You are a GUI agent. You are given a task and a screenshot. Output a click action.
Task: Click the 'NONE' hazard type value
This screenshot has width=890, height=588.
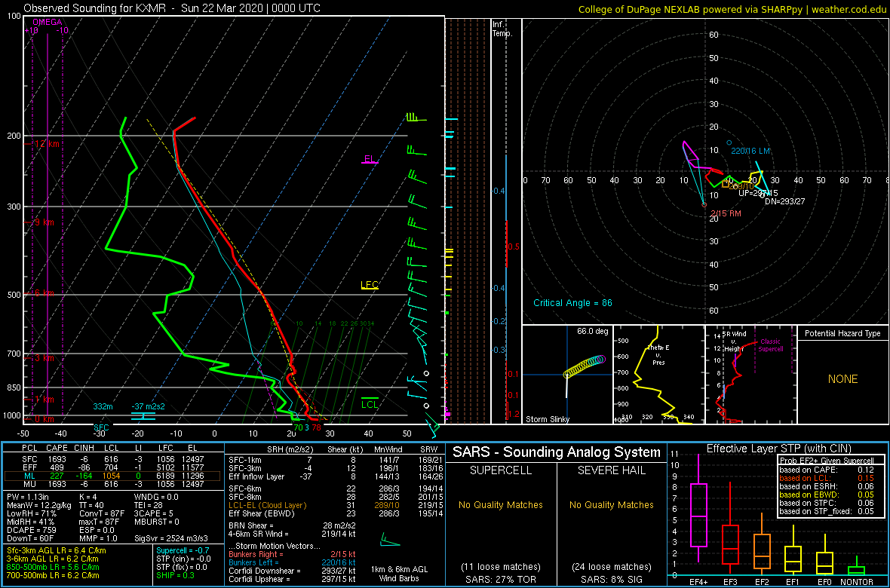[x=842, y=379]
